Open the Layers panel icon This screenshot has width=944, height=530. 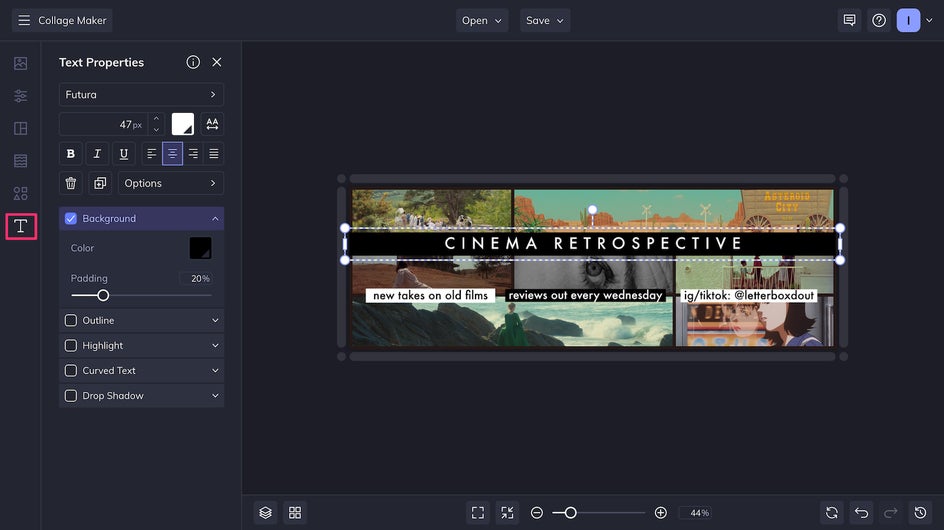pos(265,512)
